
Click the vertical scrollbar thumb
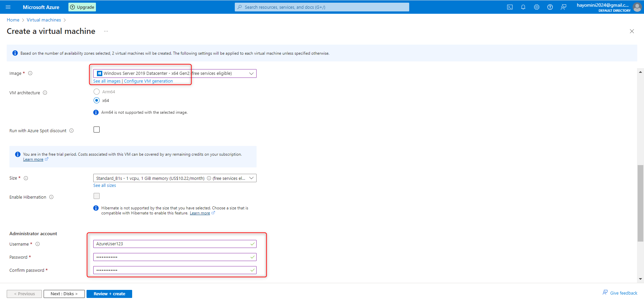coord(641,203)
